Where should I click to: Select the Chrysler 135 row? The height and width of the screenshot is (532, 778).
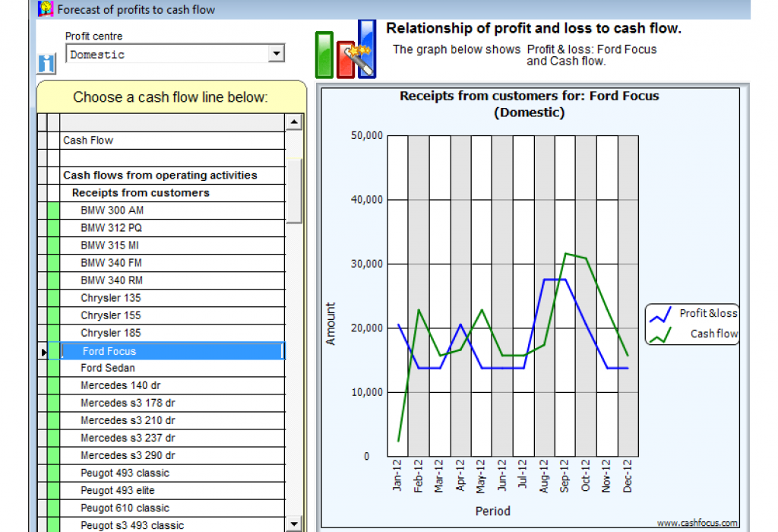pos(172,298)
